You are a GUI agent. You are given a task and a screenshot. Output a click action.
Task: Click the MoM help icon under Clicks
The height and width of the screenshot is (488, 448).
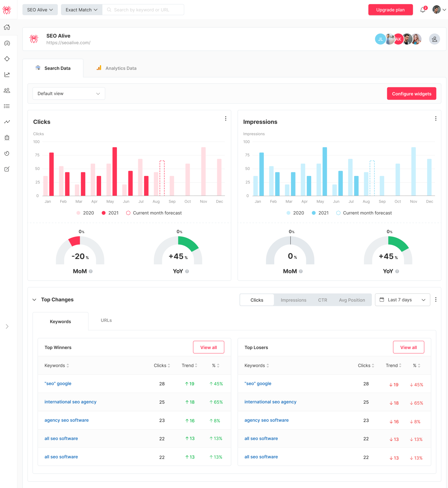(x=91, y=271)
